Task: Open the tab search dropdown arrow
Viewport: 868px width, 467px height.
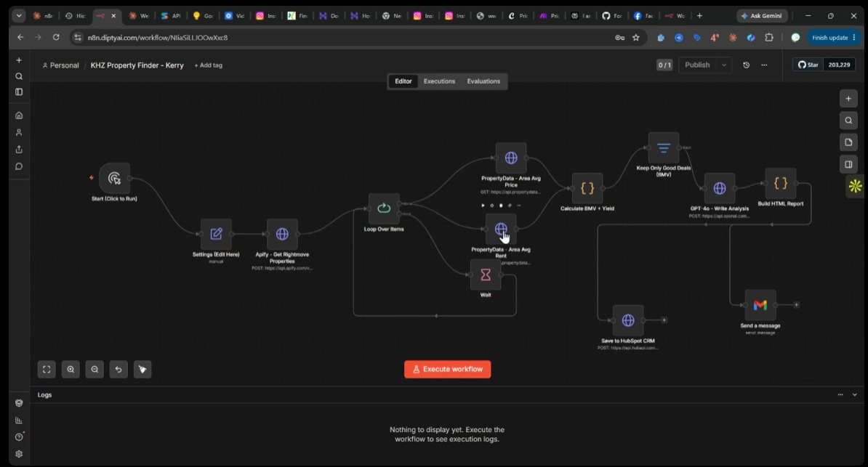Action: 19,16
